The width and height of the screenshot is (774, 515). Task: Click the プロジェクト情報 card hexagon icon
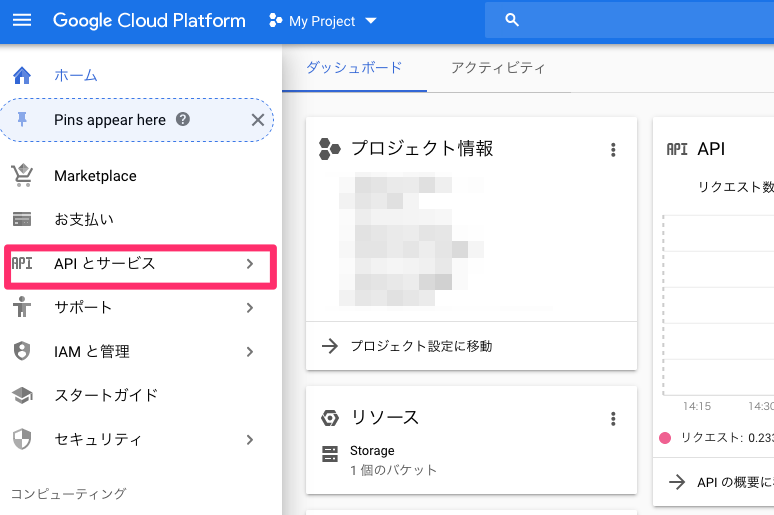[x=329, y=149]
